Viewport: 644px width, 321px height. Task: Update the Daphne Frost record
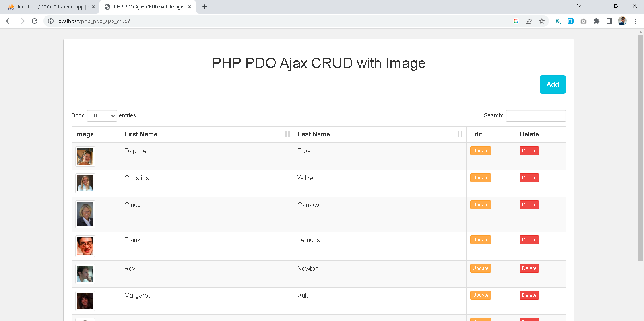coord(481,151)
